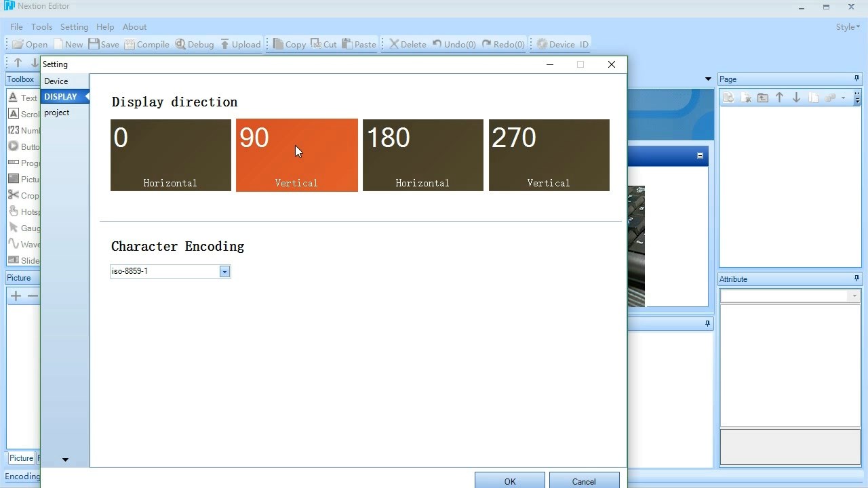The image size is (868, 488).
Task: Click Upload in the toolbar
Action: (240, 44)
